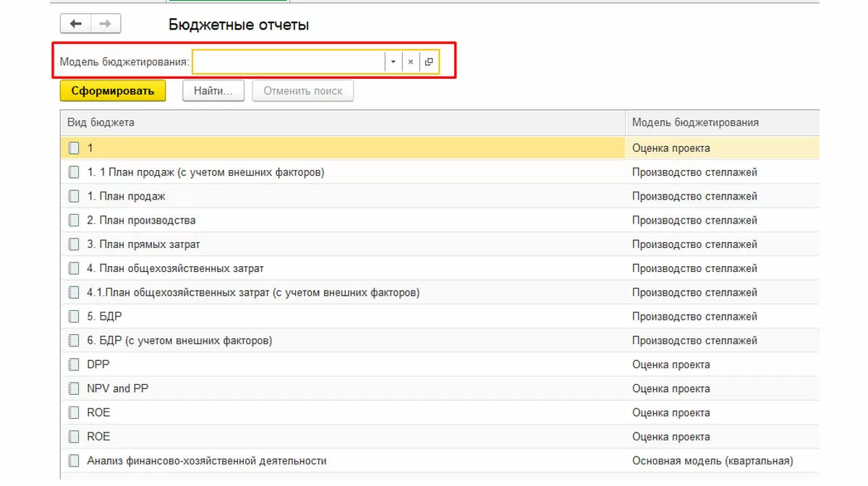Screen dimensions: 868x486
Task: Select 6. БДР (с учетом внешних факторов)
Action: (179, 341)
